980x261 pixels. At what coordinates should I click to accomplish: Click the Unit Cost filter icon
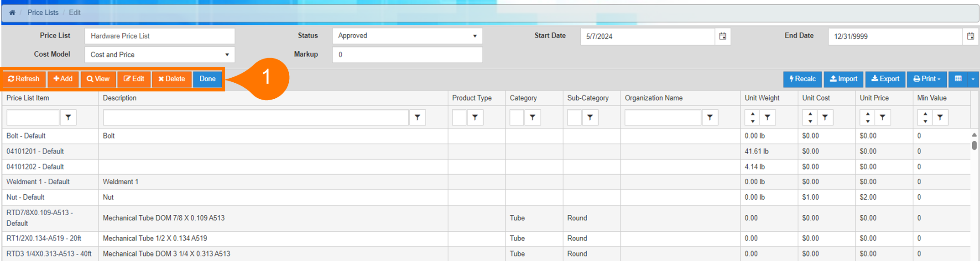pyautogui.click(x=825, y=117)
